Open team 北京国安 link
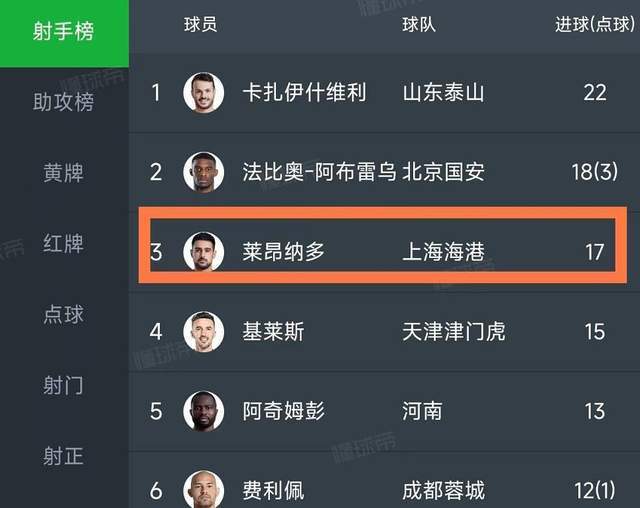The width and height of the screenshot is (640, 508). [x=443, y=172]
